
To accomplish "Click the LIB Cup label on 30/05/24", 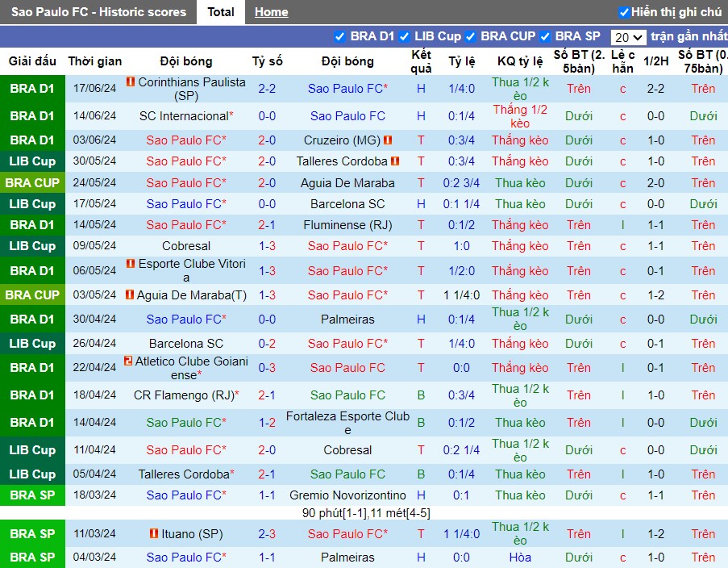I will (32, 161).
